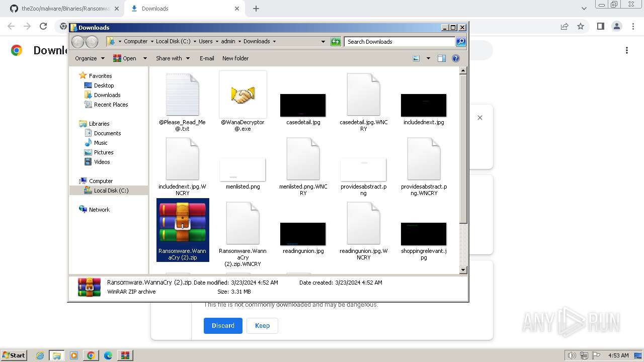This screenshot has width=644, height=362.
Task: Click the file list scroll down arrow
Action: click(463, 270)
